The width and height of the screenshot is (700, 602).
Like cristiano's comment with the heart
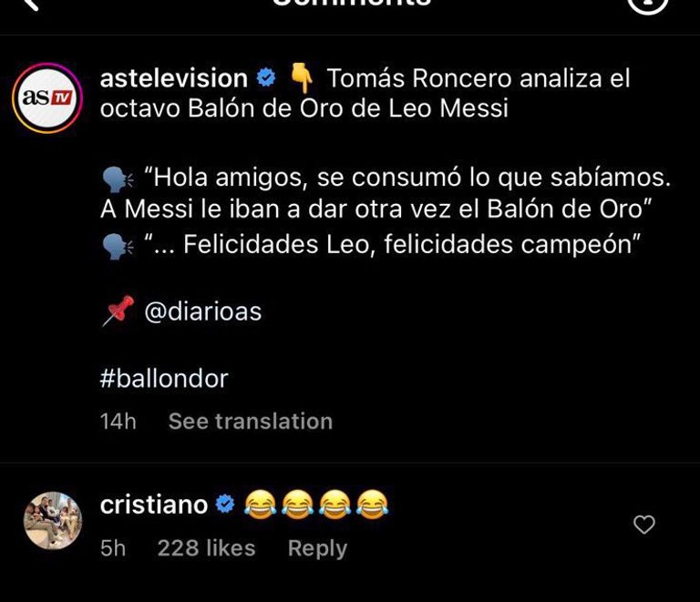coord(644,525)
